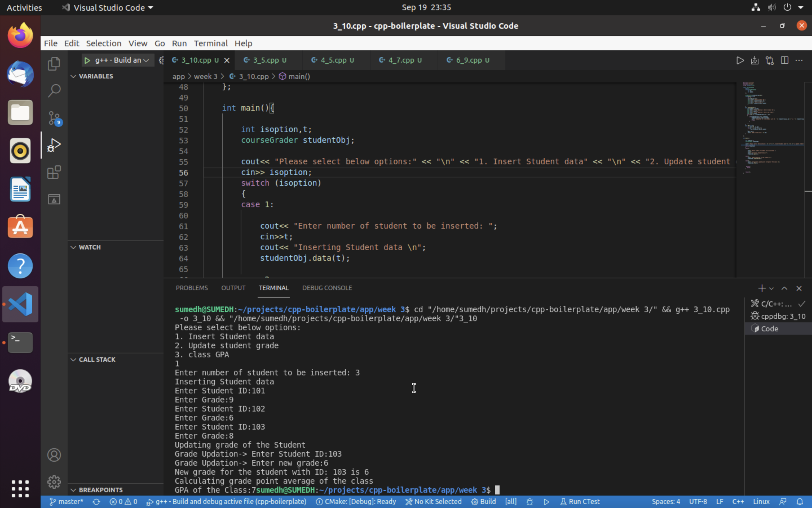Open Run and Debug view icon

click(x=54, y=145)
